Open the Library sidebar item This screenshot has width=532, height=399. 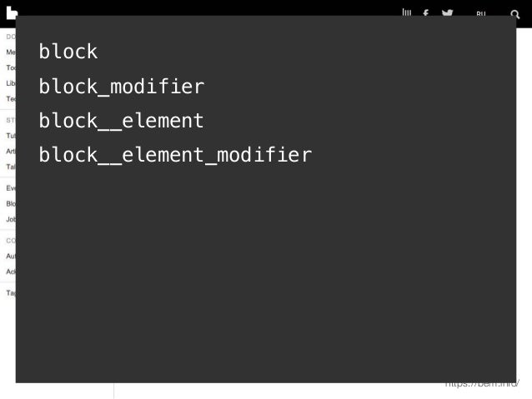[x=11, y=83]
